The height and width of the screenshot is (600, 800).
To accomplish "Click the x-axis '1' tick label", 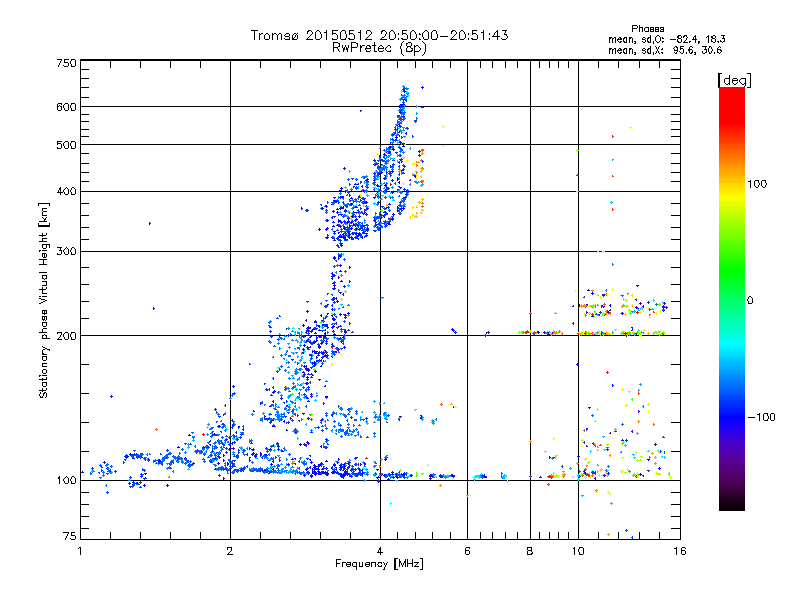I will [80, 551].
